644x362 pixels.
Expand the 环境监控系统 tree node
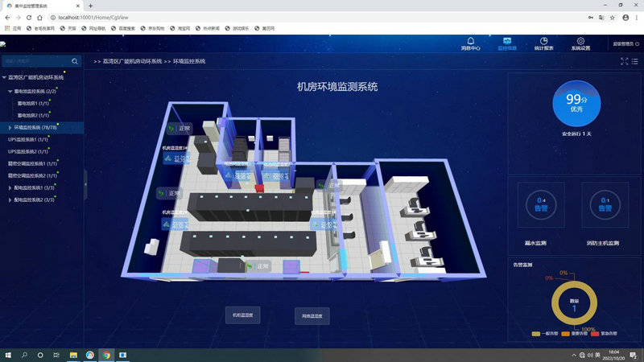tap(10, 127)
